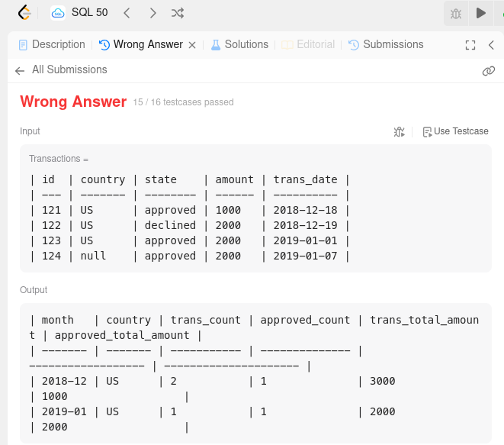The image size is (504, 445).
Task: Collapse the panel with the chevron
Action: 491,45
